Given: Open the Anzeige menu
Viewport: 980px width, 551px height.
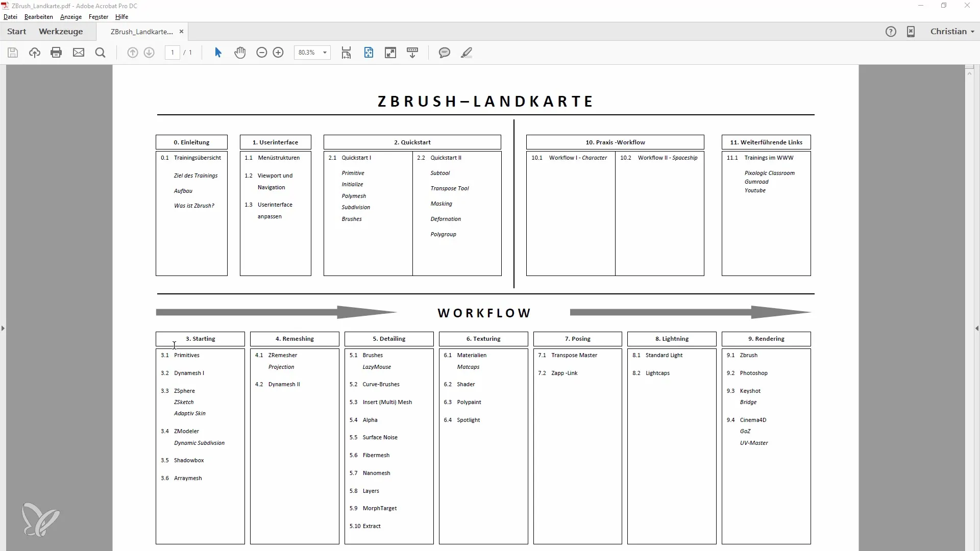Looking at the screenshot, I should [70, 16].
